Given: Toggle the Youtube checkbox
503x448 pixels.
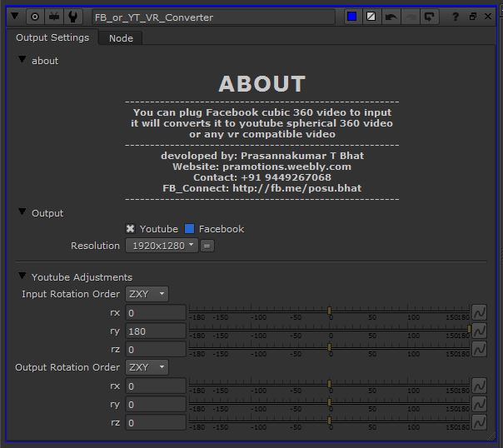Looking at the screenshot, I should (131, 229).
